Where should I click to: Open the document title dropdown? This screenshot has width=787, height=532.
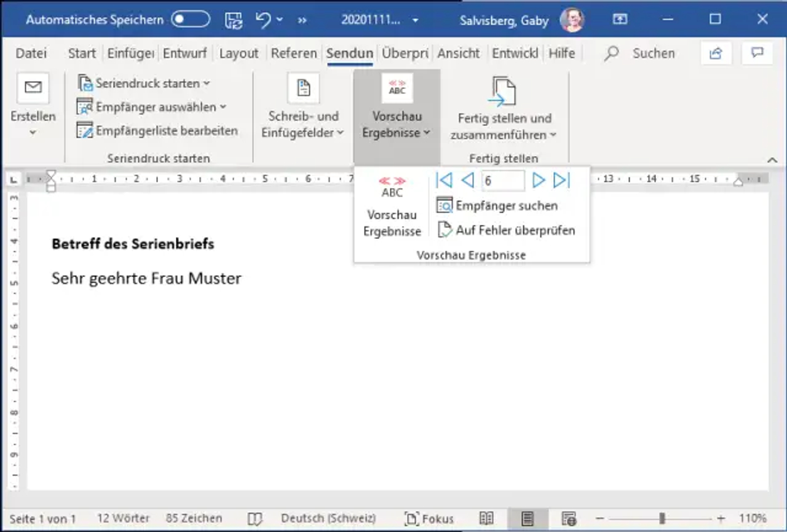[416, 20]
